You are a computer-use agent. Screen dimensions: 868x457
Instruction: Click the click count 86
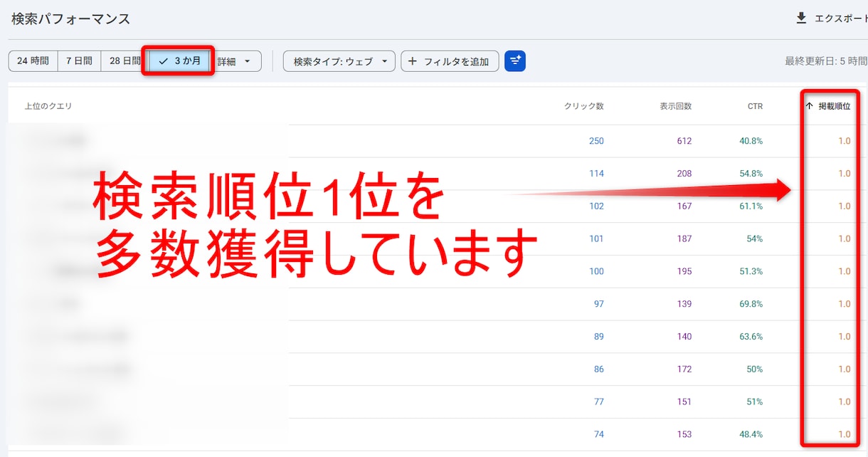click(x=598, y=369)
